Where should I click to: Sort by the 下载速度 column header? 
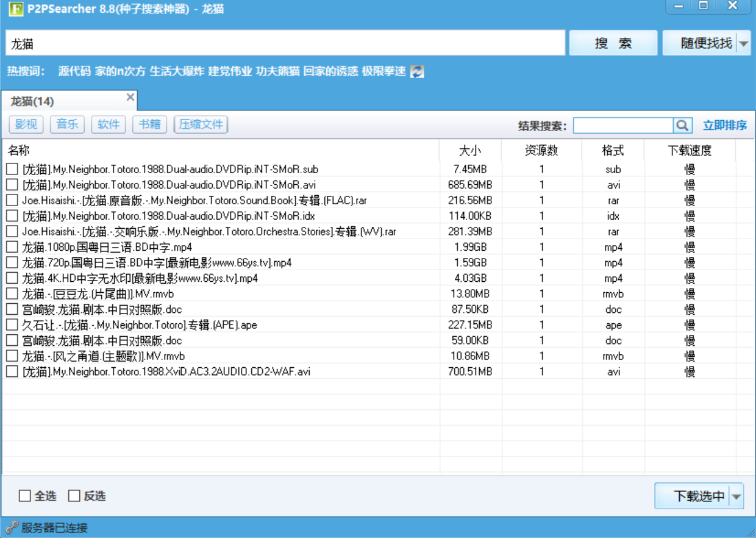coord(690,150)
